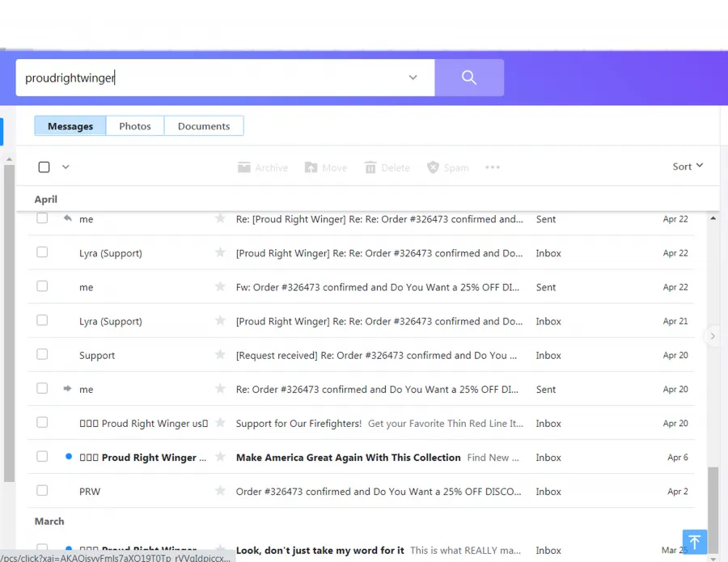Tick checkbox for Apr 20 sent 'Re: Order' email
728x562 pixels.
coord(42,388)
